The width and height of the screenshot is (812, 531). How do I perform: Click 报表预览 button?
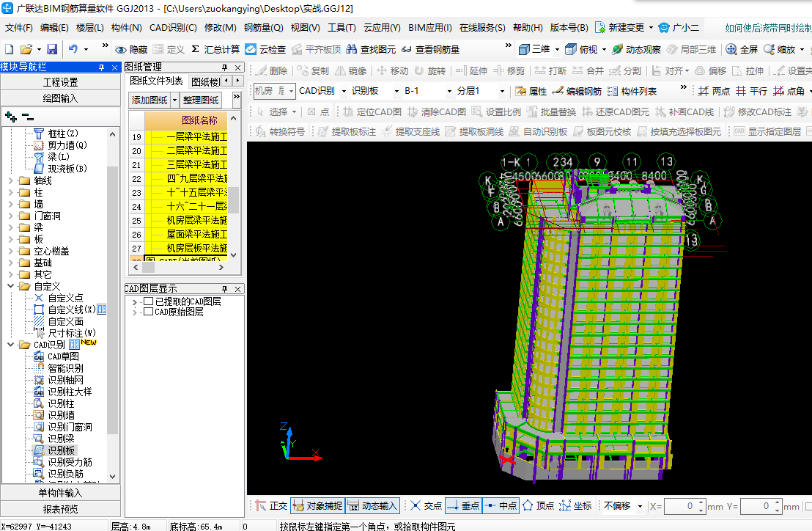click(61, 509)
